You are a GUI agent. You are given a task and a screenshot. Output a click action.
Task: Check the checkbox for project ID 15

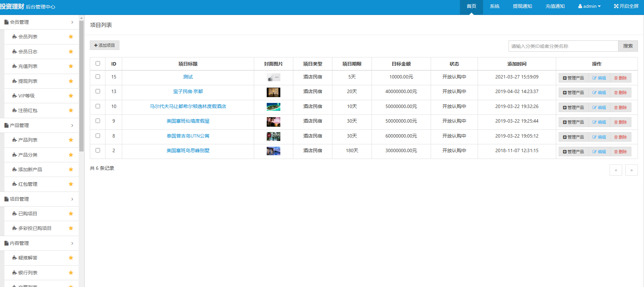coord(98,77)
